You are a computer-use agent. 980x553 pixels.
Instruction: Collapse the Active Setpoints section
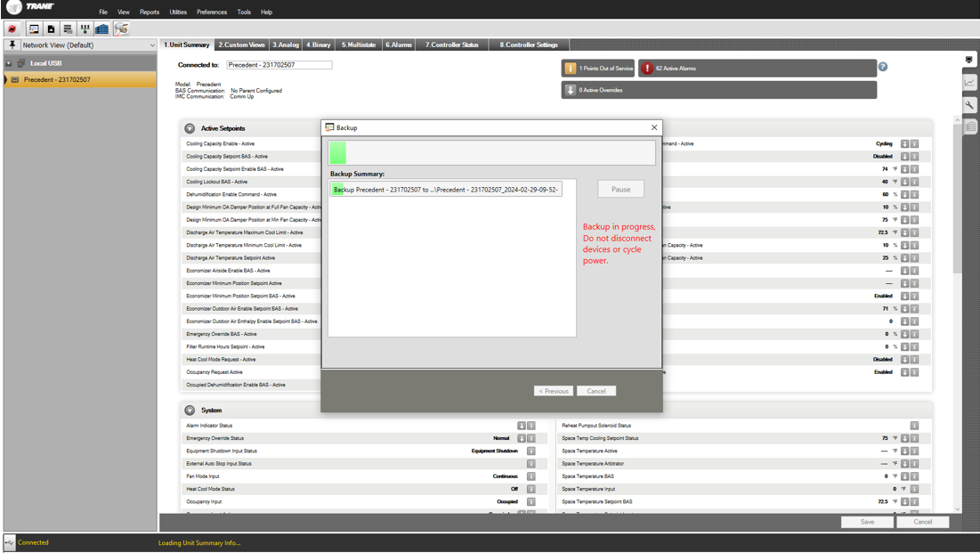coord(190,128)
